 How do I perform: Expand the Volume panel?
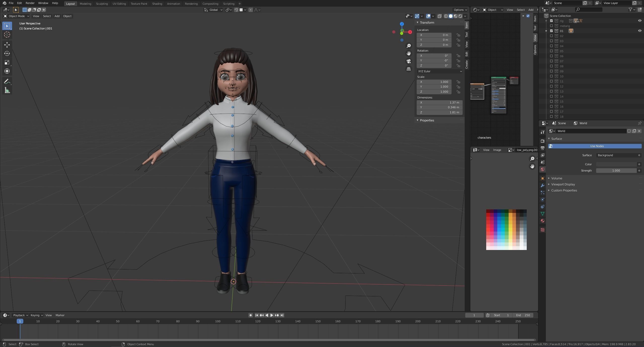(x=556, y=178)
